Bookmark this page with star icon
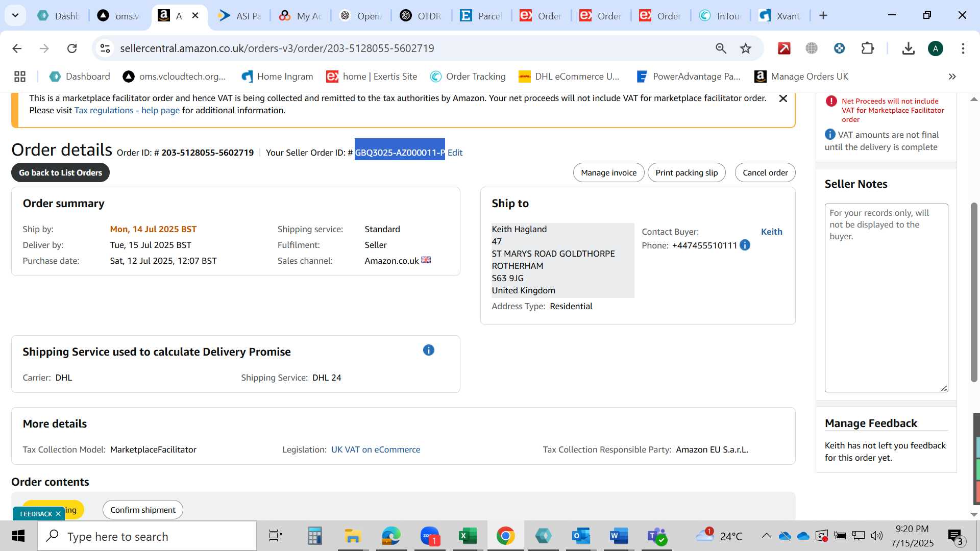This screenshot has width=980, height=551. tap(746, 48)
